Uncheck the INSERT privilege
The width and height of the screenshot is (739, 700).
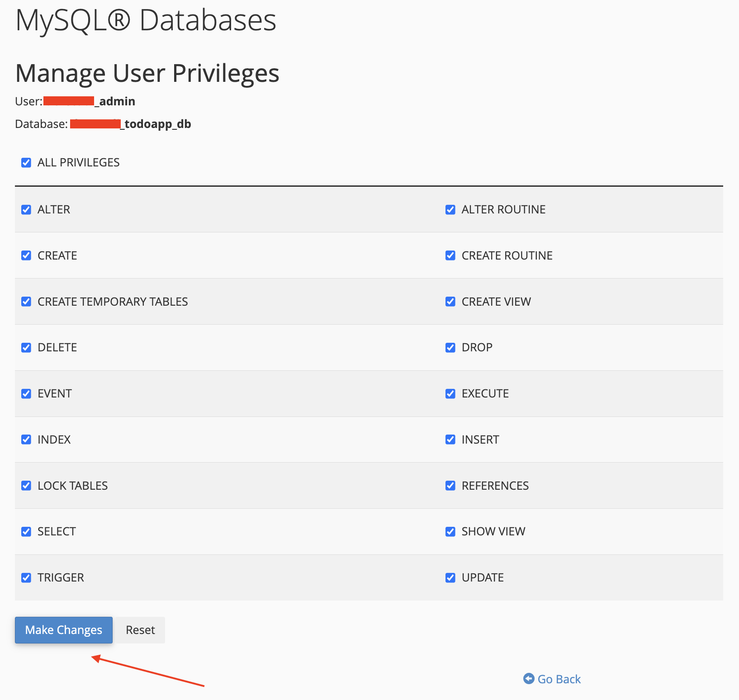(450, 440)
